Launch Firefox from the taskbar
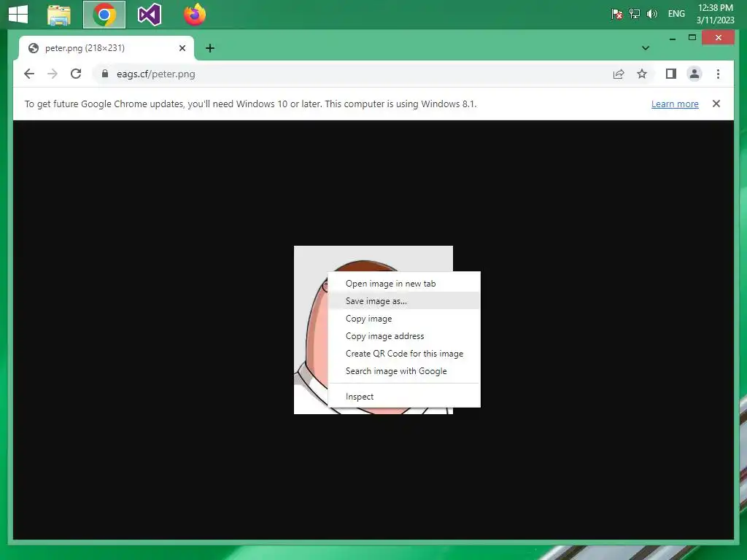Image resolution: width=747 pixels, height=560 pixels. click(195, 15)
